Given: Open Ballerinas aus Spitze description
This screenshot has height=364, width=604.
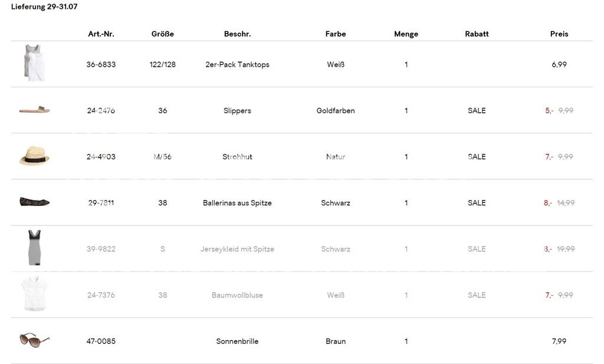Looking at the screenshot, I should pyautogui.click(x=237, y=202).
